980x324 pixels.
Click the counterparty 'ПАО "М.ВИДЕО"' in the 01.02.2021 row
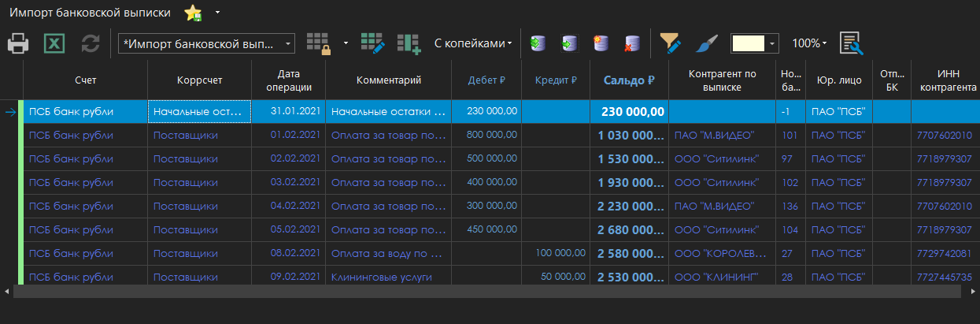723,136
